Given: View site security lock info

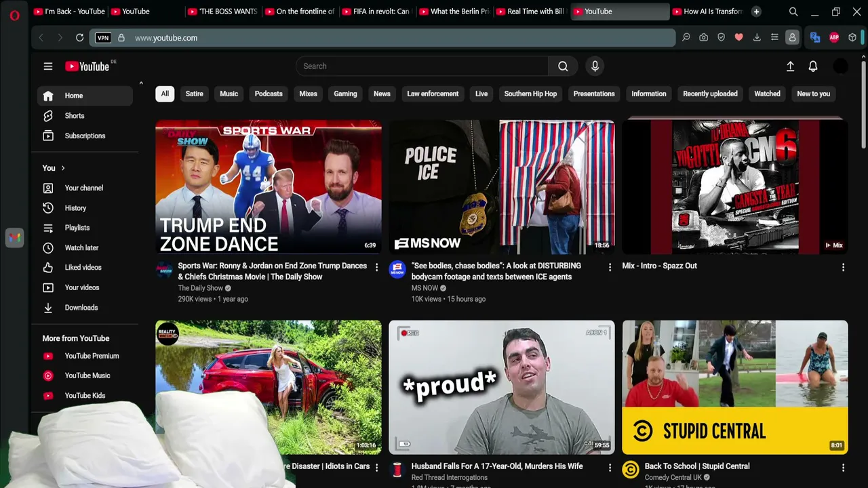Looking at the screenshot, I should click(121, 38).
